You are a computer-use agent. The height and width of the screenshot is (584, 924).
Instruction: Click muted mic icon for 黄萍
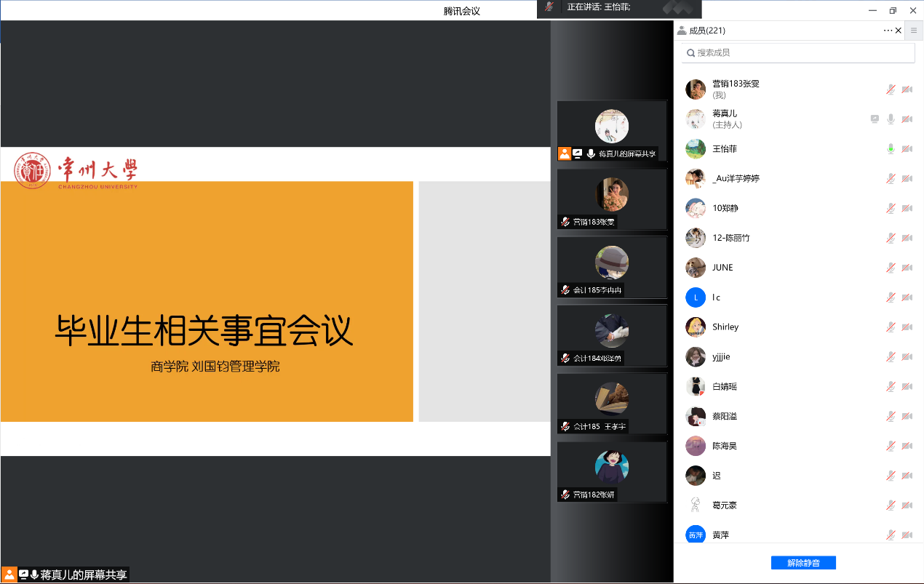[x=891, y=535]
